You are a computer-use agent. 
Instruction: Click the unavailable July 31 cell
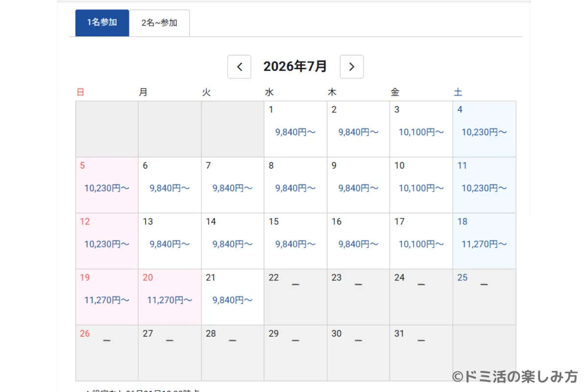point(421,353)
